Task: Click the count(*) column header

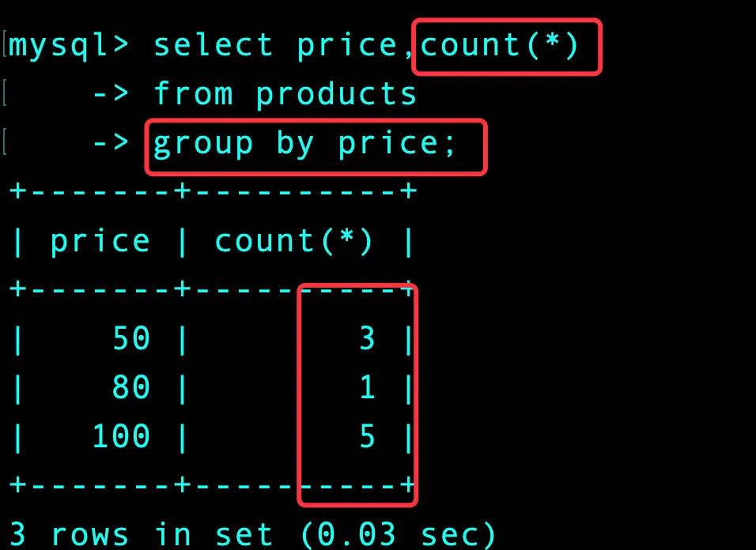Action: [x=293, y=241]
